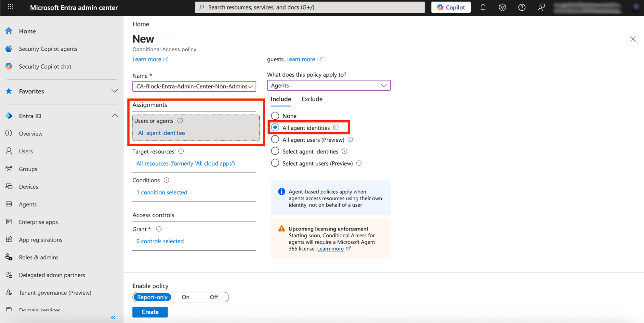644x323 pixels.
Task: Click the Favorites star icon
Action: point(9,91)
